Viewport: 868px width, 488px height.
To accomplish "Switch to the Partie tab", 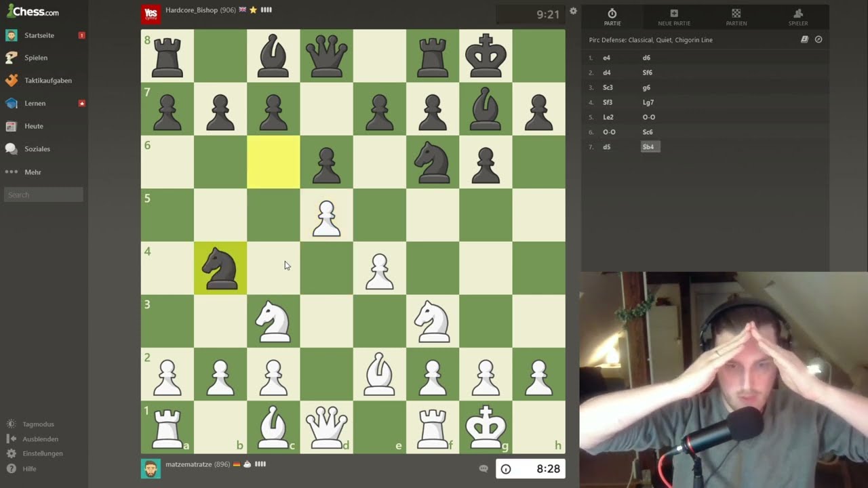I will pos(612,18).
